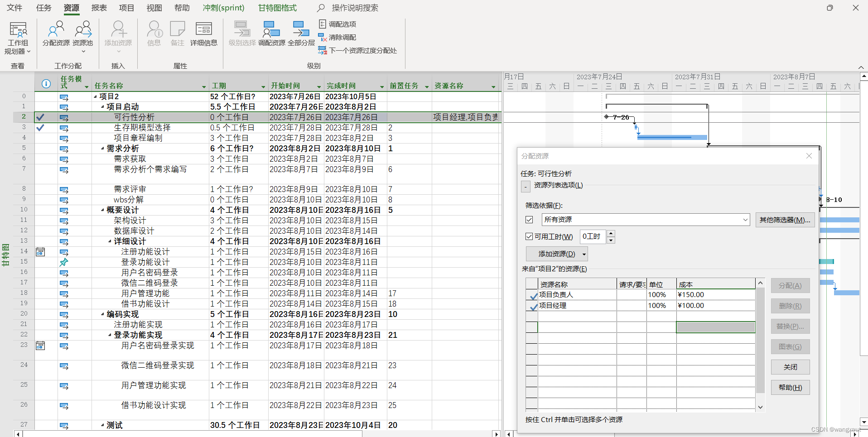Click calendar constraint icon on row 14
The image size is (868, 437).
40,252
